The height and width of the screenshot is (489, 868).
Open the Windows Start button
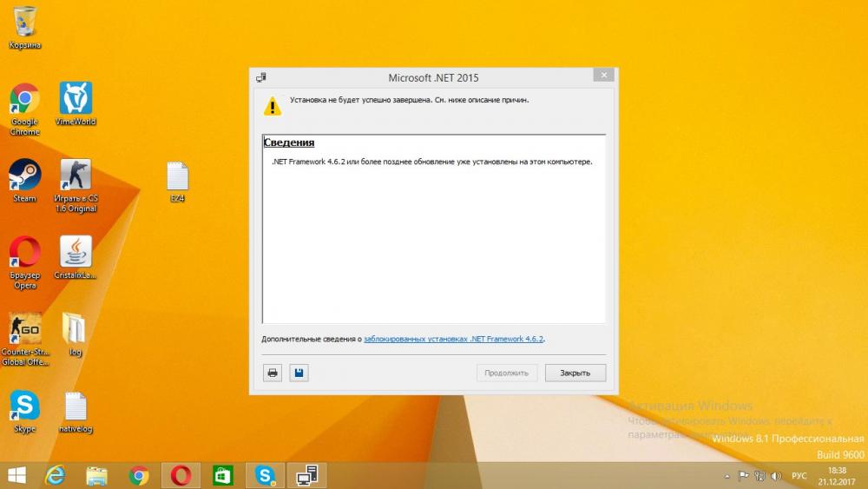point(16,475)
